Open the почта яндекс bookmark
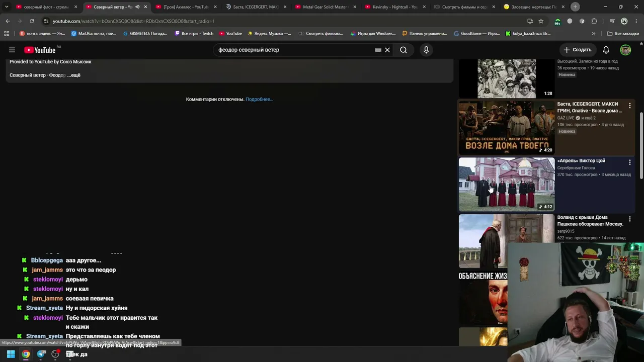The height and width of the screenshot is (362, 644). coord(42,34)
